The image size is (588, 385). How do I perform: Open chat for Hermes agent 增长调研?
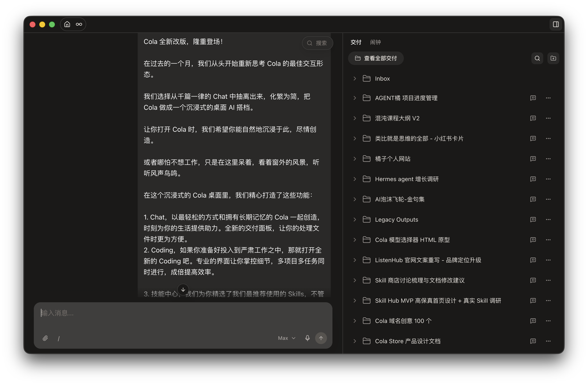tap(533, 179)
